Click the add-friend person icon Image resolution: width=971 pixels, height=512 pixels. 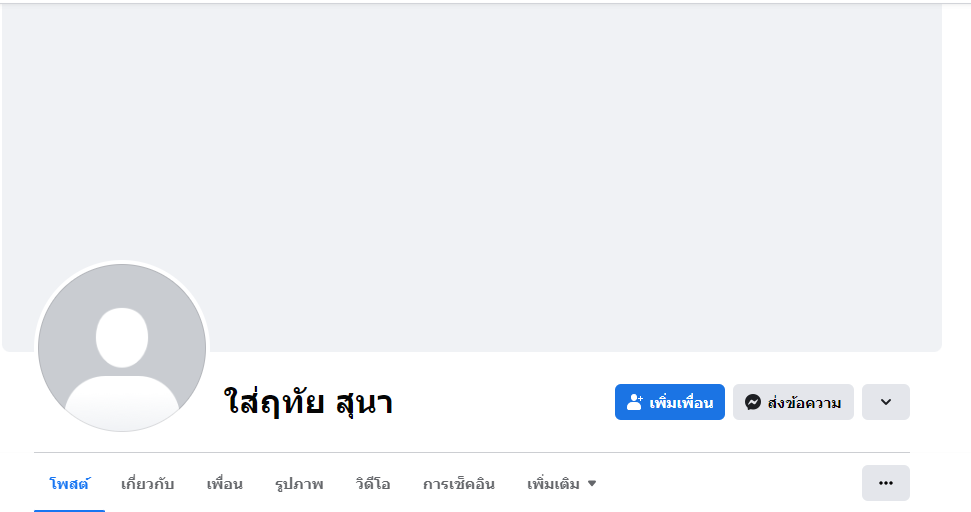click(x=635, y=402)
